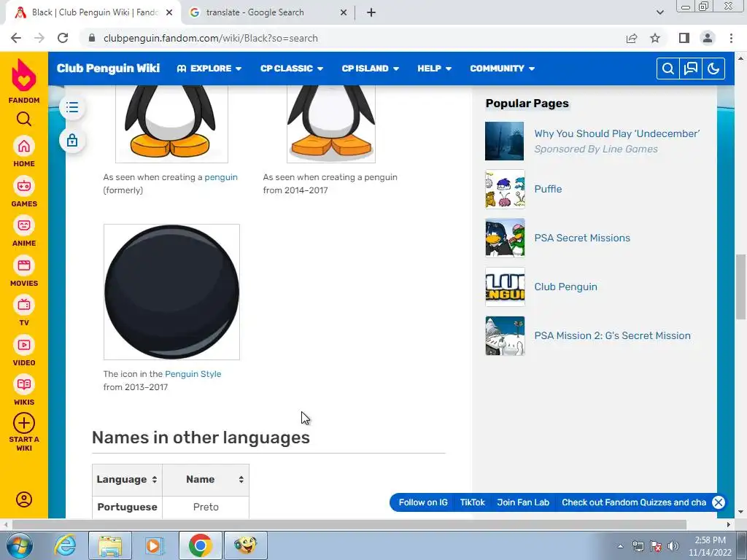Open the wiki Discuss chat icon
The height and width of the screenshot is (560, 747).
click(691, 69)
